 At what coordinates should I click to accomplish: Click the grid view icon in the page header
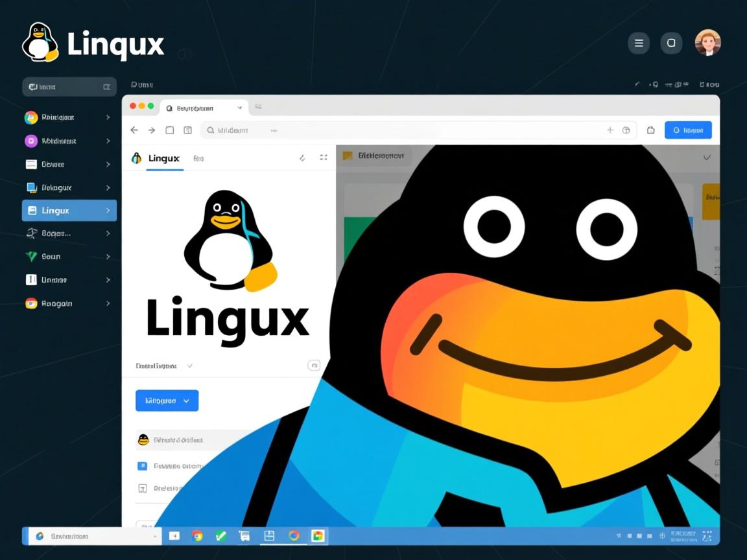coord(323,157)
